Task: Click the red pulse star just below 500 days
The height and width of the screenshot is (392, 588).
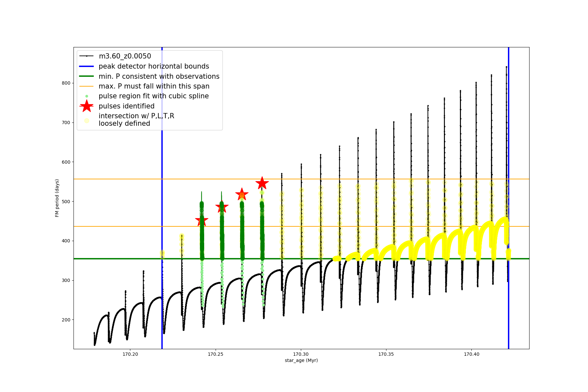Action: point(222,207)
